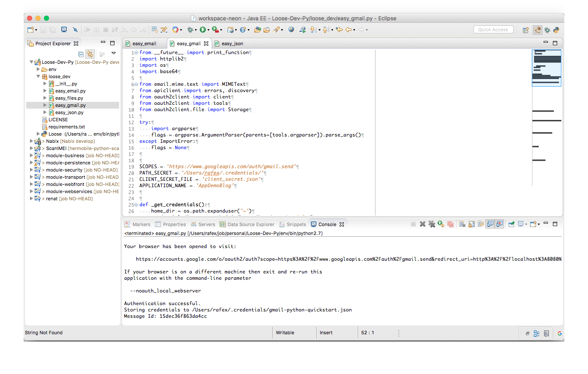Screen dimensions: 588x374
Task: Open the Google Cloud Platform toolbar icon
Action: click(x=177, y=30)
